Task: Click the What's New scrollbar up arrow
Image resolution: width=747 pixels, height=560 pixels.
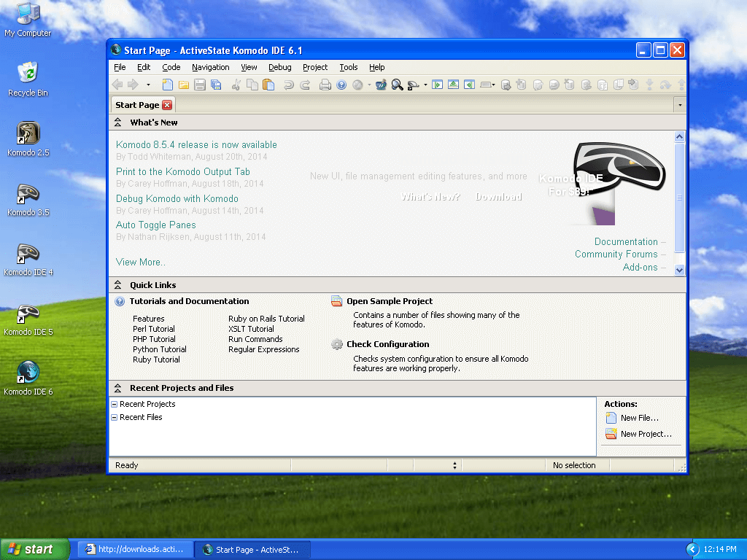Action: pos(680,136)
